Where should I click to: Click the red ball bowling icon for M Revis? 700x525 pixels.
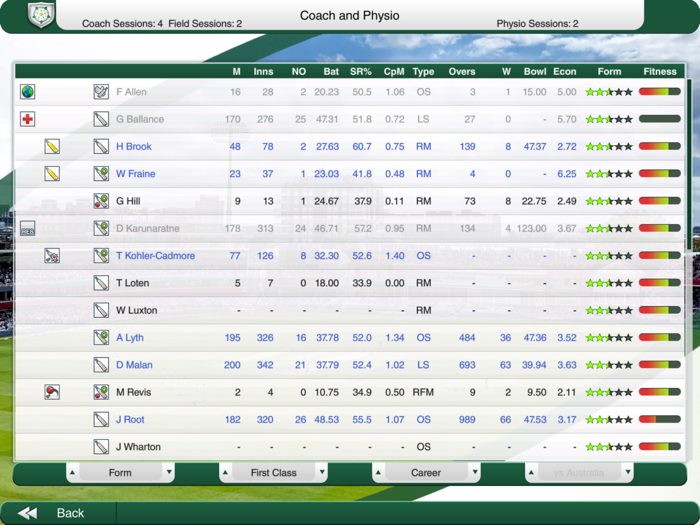pyautogui.click(x=52, y=392)
